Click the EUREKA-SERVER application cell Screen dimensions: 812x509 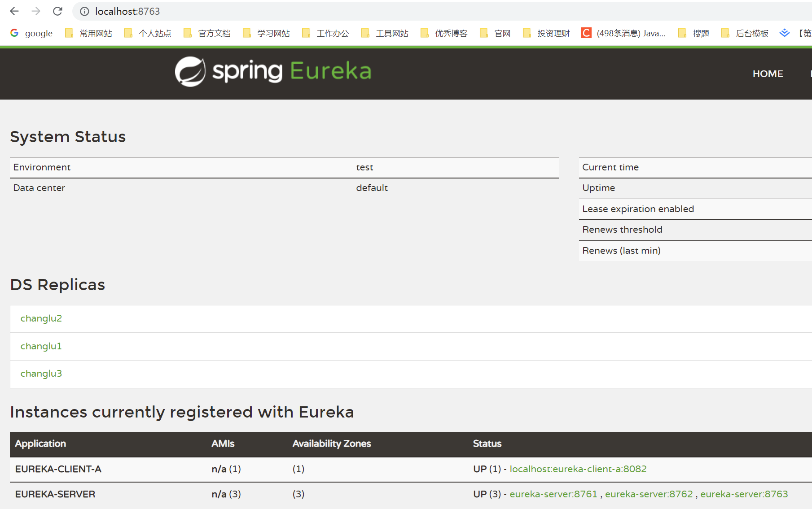55,494
